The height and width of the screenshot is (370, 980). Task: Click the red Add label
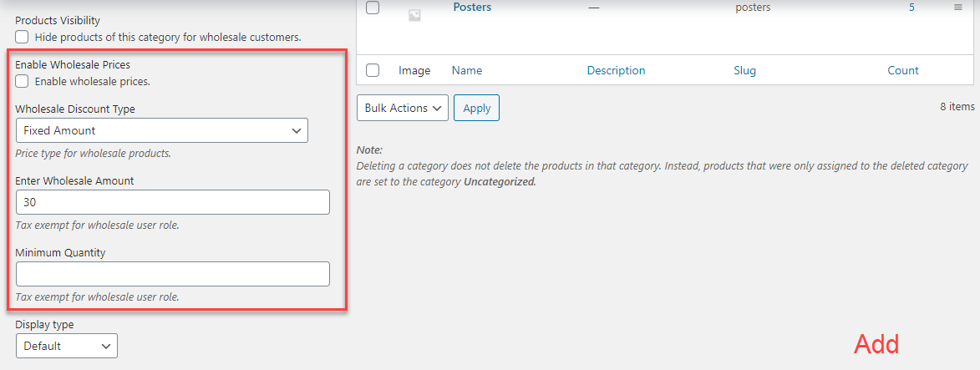pos(876,344)
